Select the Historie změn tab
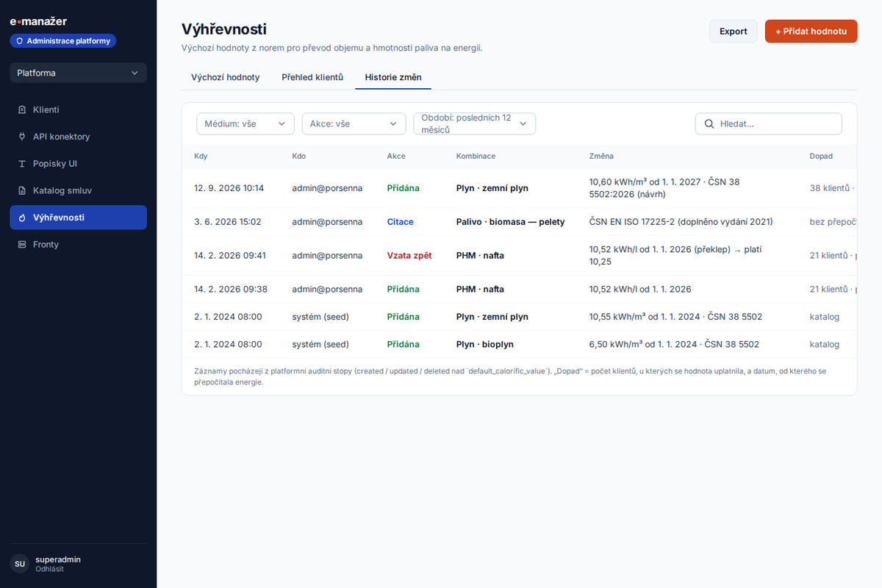This screenshot has height=588, width=882. (393, 77)
